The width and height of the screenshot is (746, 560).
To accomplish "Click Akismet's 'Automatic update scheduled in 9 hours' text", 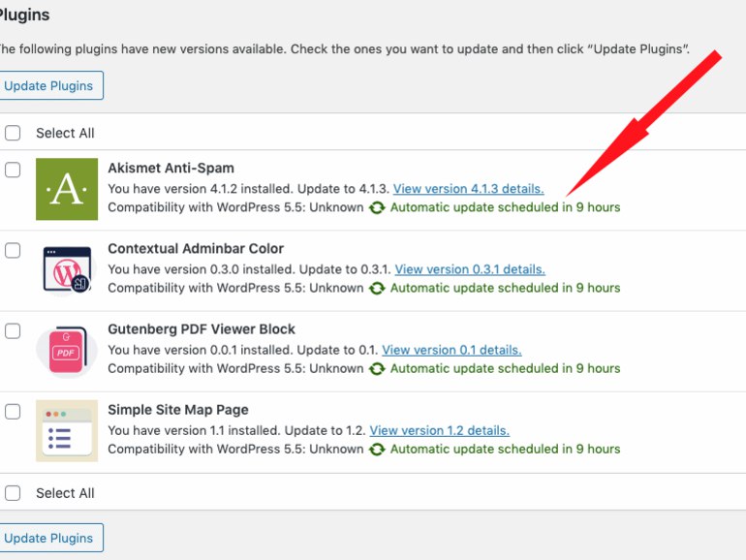I will (506, 207).
